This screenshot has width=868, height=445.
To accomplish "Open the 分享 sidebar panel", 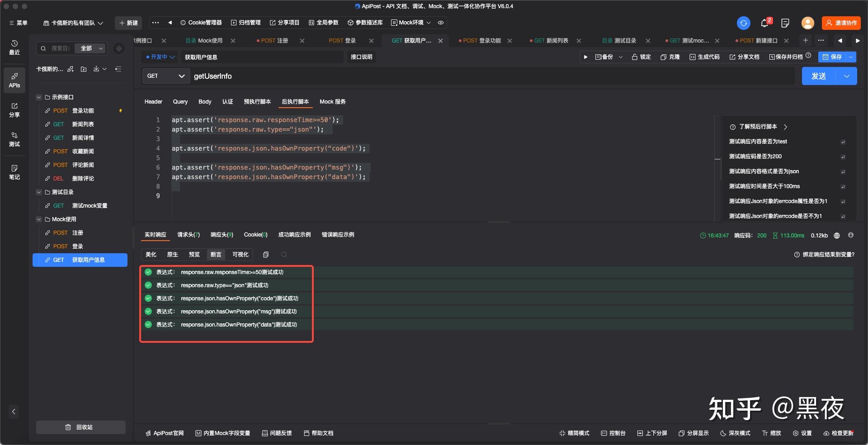I will click(14, 110).
